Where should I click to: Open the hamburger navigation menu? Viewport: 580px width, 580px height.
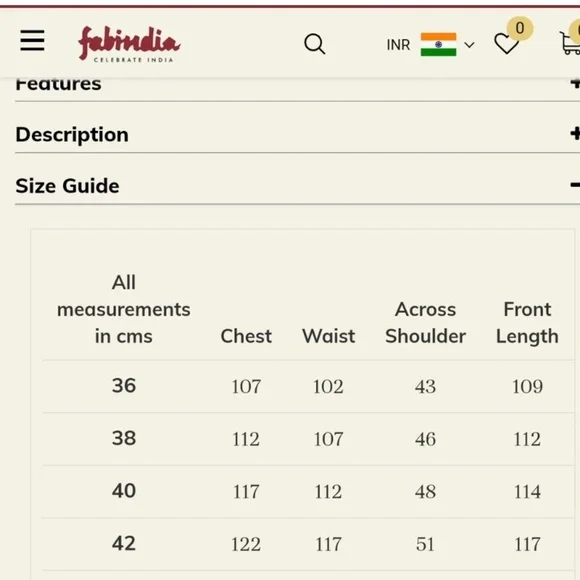(33, 40)
